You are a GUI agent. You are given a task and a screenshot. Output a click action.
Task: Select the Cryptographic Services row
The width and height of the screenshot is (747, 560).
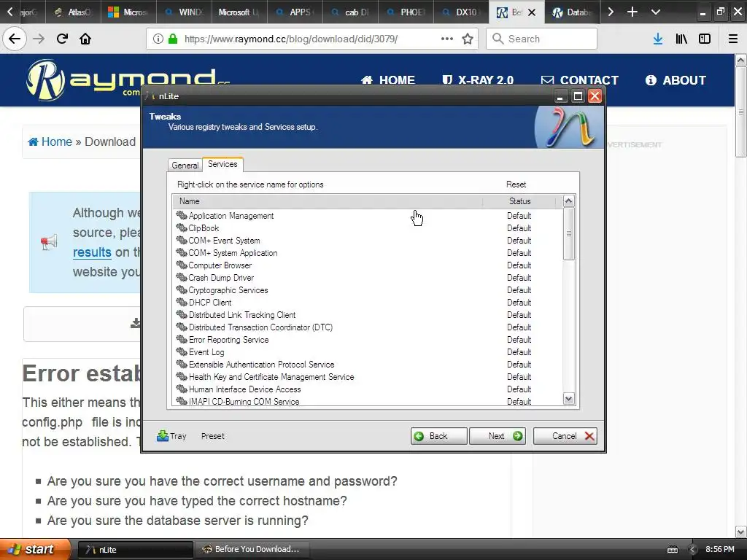[x=367, y=290]
